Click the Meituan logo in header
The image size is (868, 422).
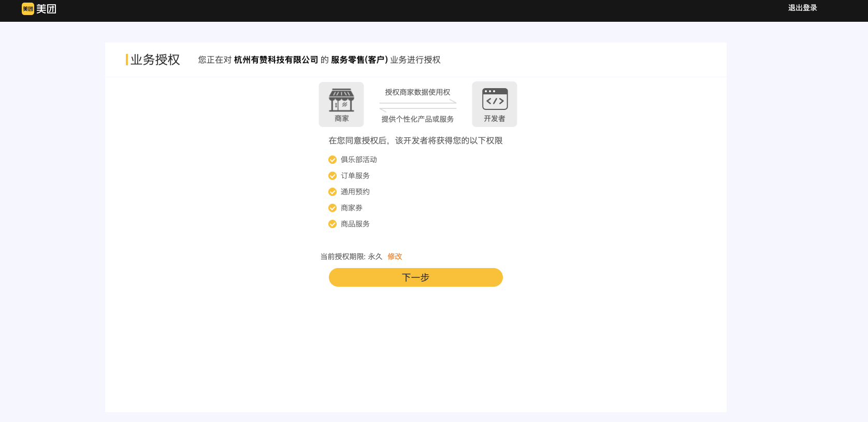pos(39,9)
